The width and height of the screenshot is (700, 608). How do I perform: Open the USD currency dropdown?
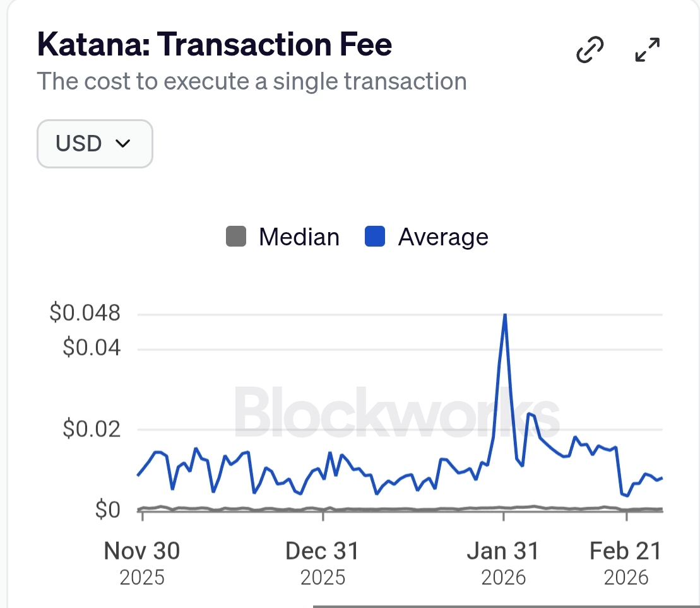95,144
